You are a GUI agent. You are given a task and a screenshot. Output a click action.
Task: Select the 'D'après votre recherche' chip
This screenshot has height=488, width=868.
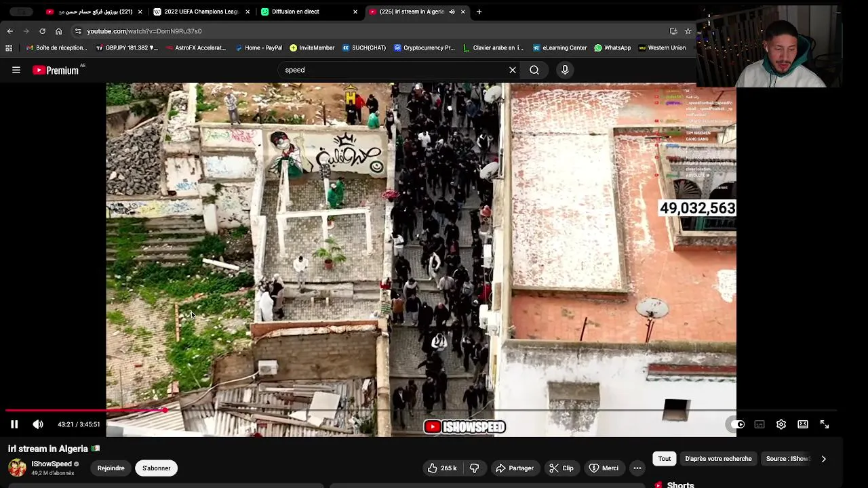pos(718,459)
